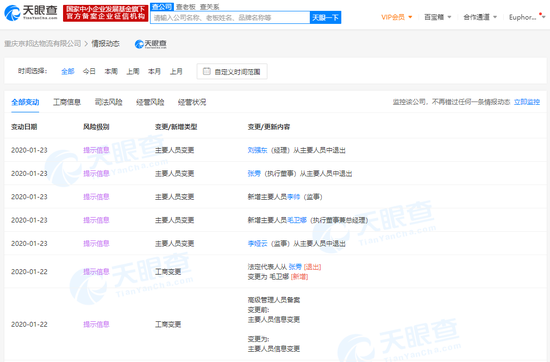Open the 刘强东 person link
Image resolution: width=550 pixels, height=362 pixels.
coord(257,150)
